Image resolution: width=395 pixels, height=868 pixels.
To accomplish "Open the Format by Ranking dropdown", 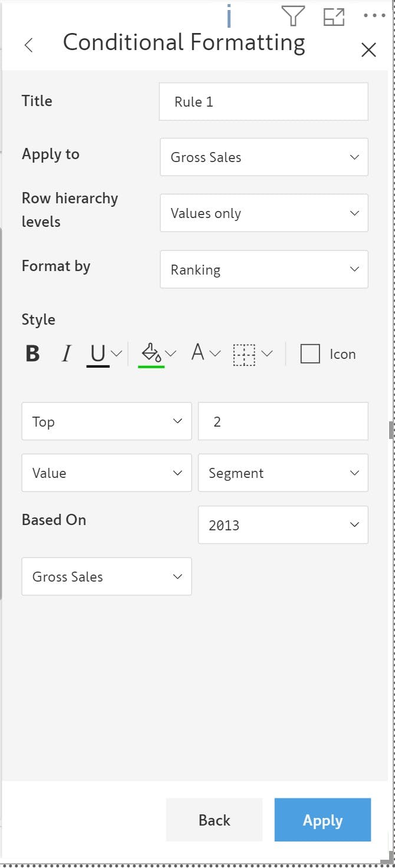I will point(264,269).
